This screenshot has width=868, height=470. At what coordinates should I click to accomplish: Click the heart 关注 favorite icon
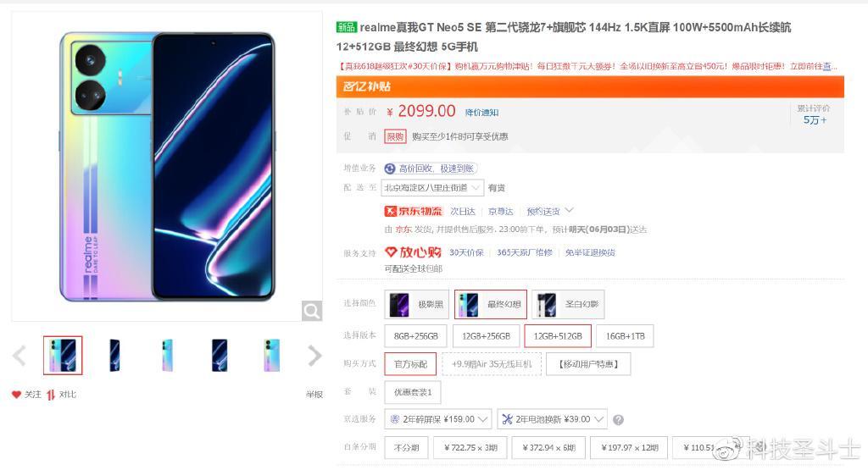click(16, 395)
